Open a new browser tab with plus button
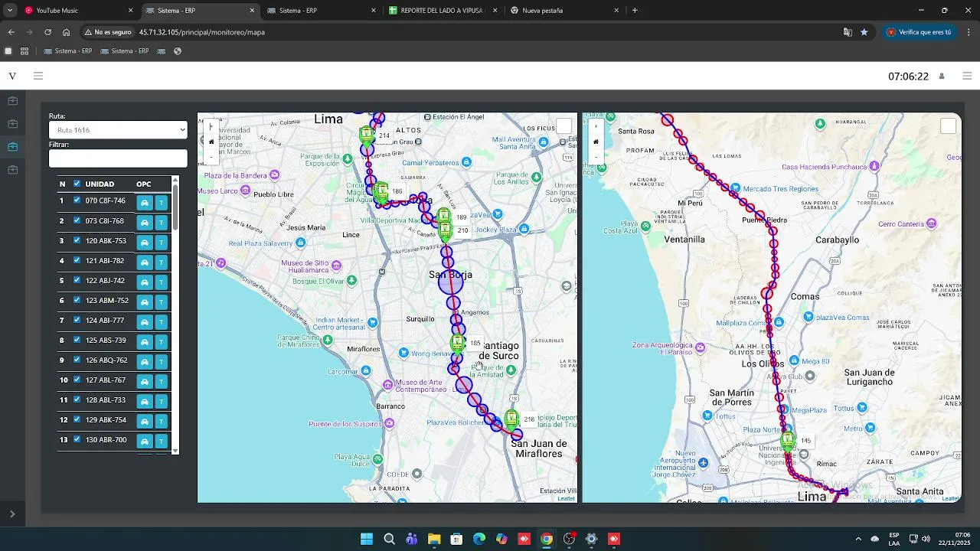Viewport: 980px width, 551px height. pyautogui.click(x=635, y=11)
